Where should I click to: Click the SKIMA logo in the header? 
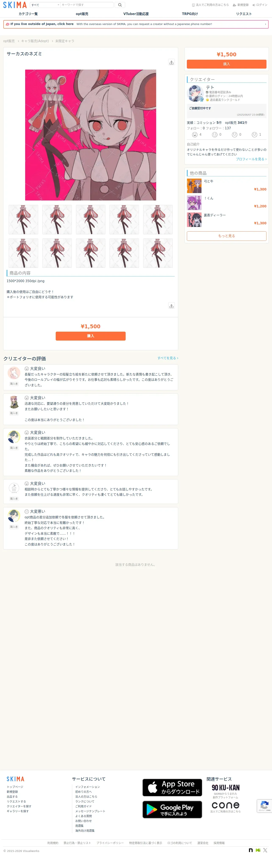coord(15,5)
